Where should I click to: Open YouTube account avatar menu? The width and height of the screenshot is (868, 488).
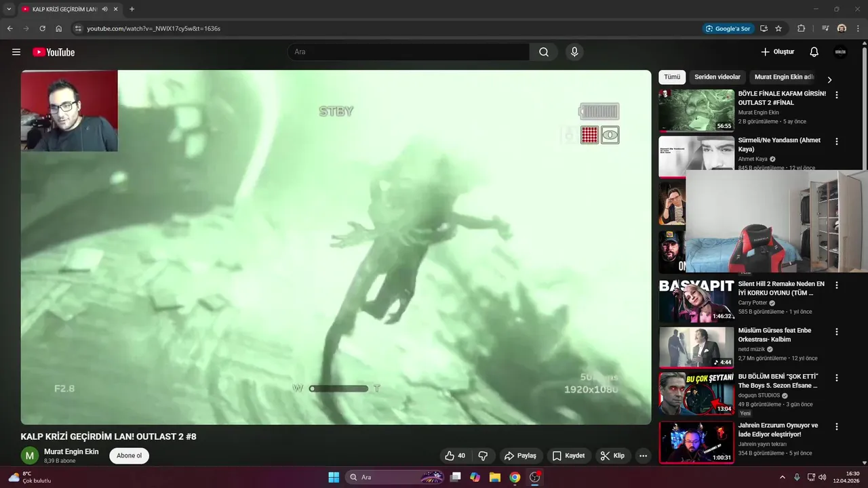840,52
